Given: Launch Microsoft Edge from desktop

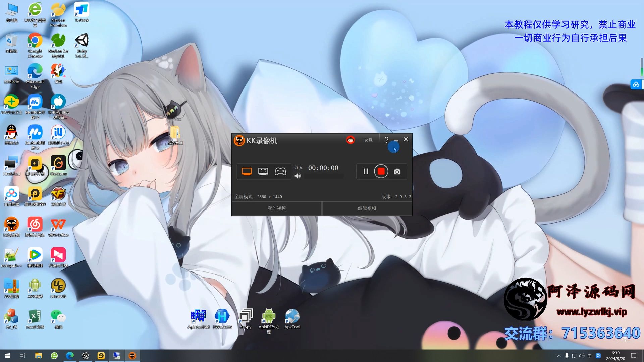Looking at the screenshot, I should 35,76.
